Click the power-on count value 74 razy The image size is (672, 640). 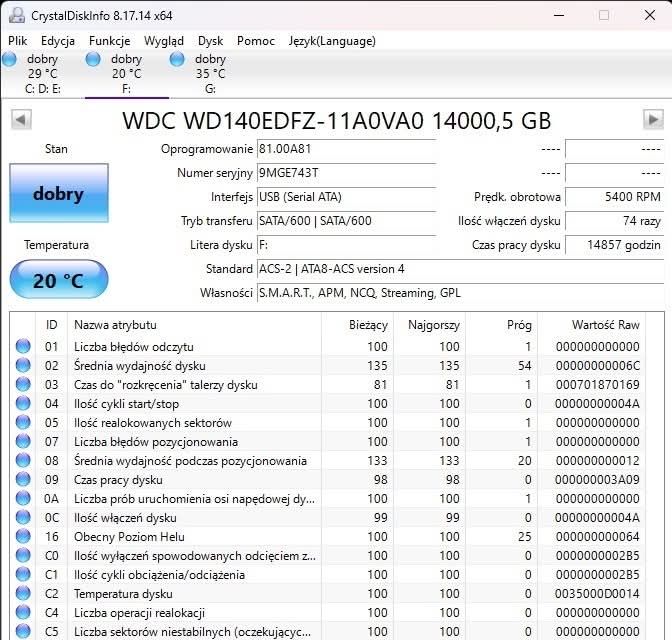click(x=615, y=221)
